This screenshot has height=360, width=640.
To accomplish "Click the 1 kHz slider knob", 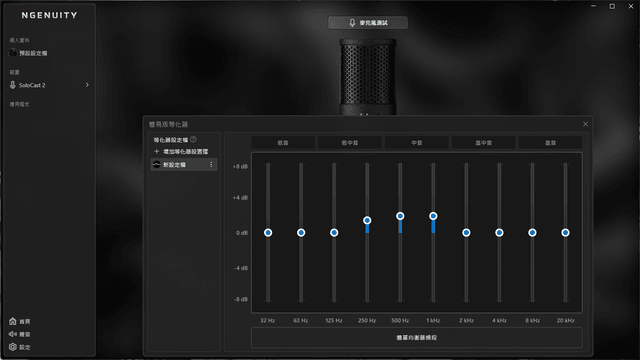I will [x=433, y=216].
